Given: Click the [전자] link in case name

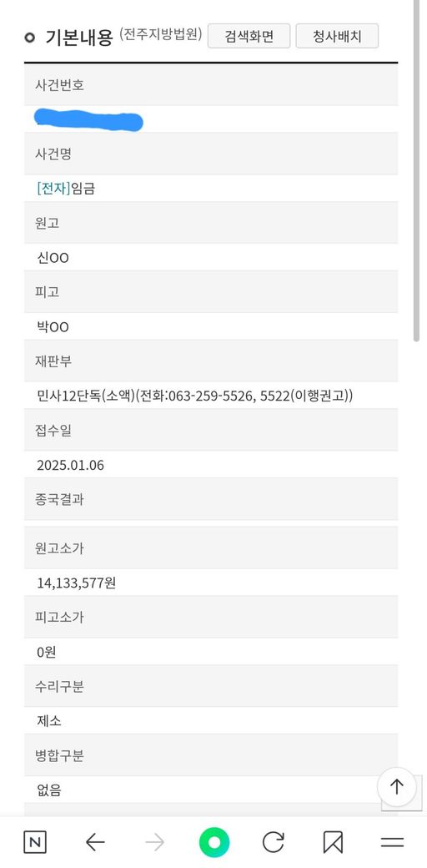Looking at the screenshot, I should [53, 189].
